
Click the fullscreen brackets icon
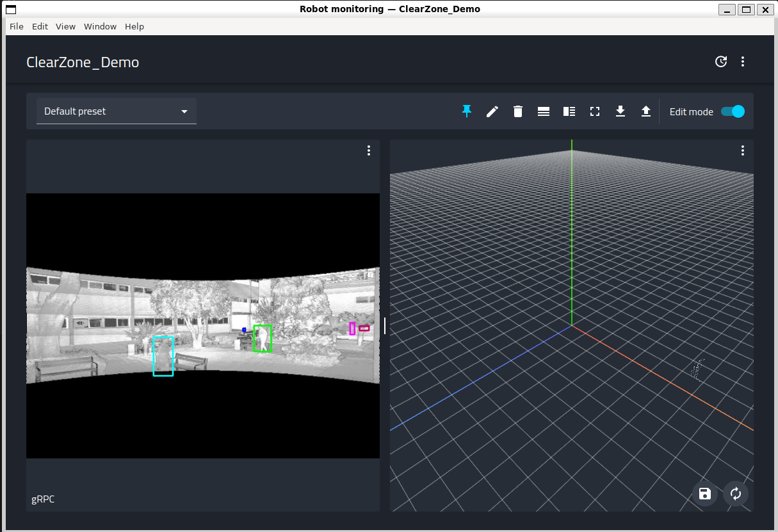(x=595, y=111)
